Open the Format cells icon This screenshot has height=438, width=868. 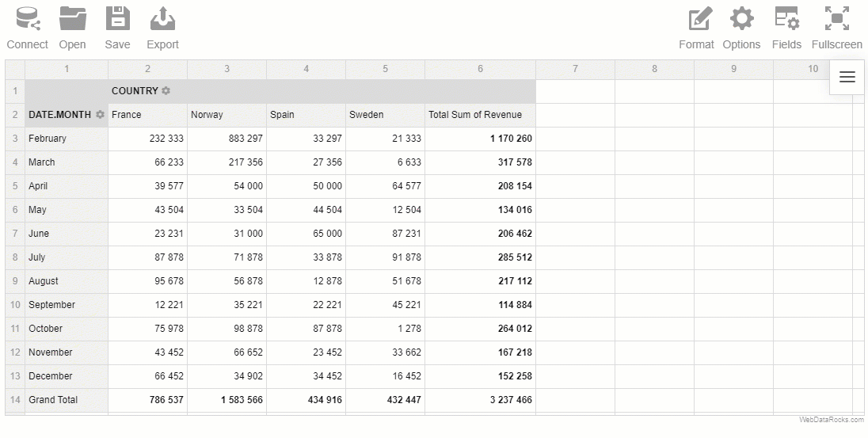pyautogui.click(x=700, y=19)
